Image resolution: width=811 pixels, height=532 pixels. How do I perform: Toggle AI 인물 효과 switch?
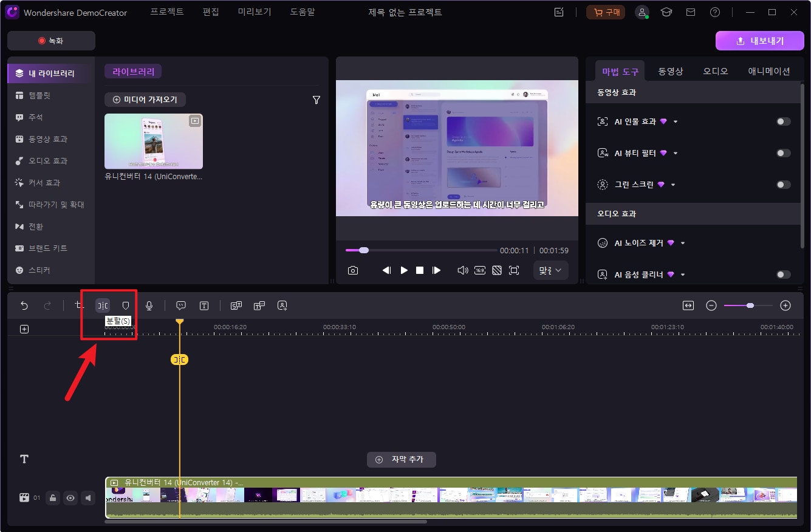pos(784,121)
